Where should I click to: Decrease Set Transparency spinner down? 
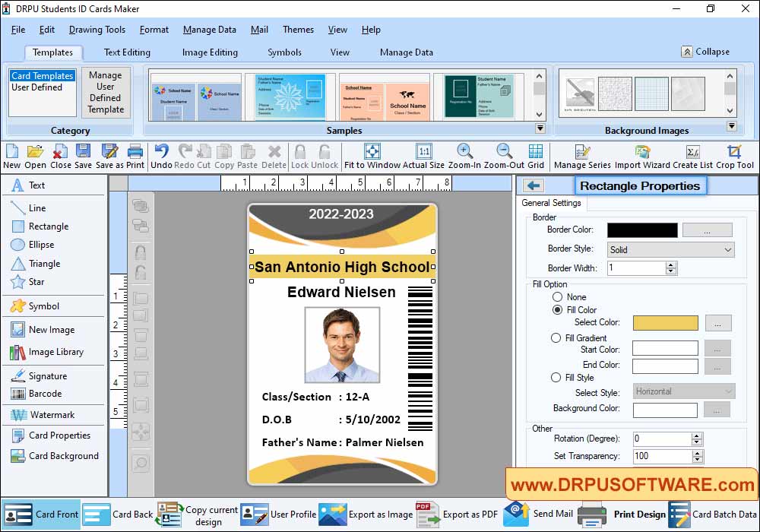pos(697,459)
